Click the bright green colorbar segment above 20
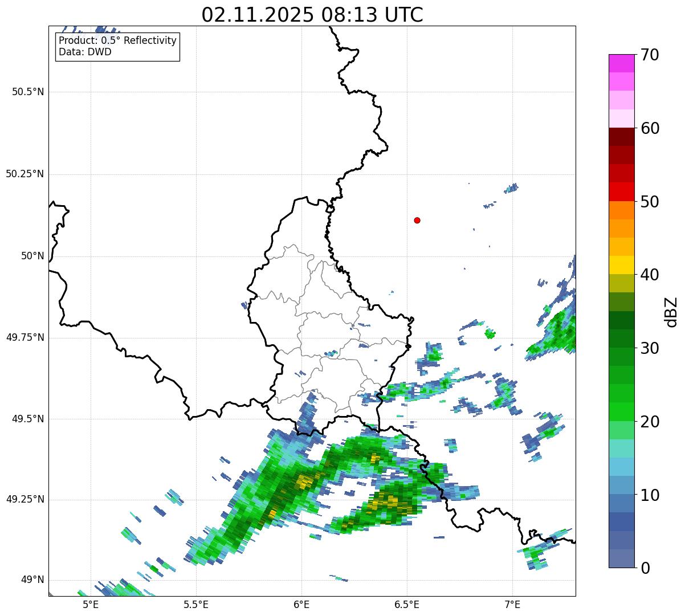Image resolution: width=685 pixels, height=616 pixels. (x=621, y=412)
